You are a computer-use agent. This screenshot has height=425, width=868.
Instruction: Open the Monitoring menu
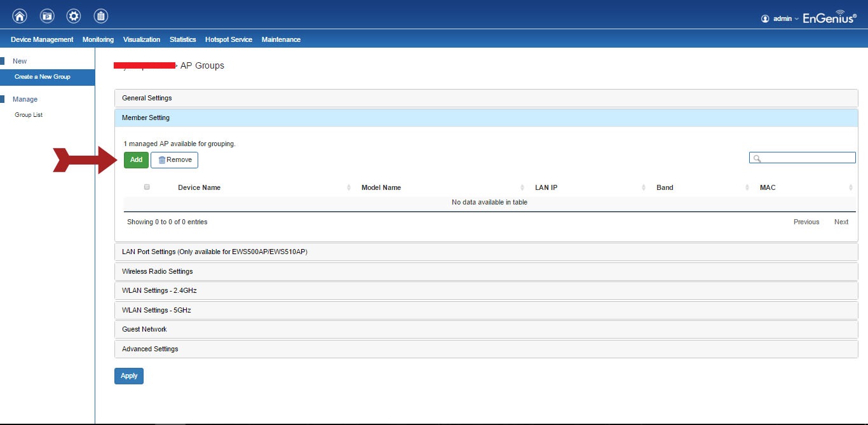pos(98,39)
